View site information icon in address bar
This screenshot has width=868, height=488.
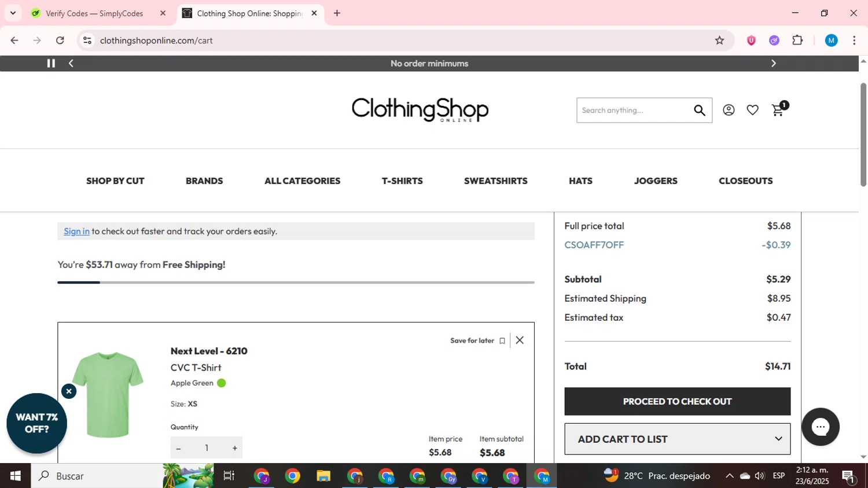87,41
